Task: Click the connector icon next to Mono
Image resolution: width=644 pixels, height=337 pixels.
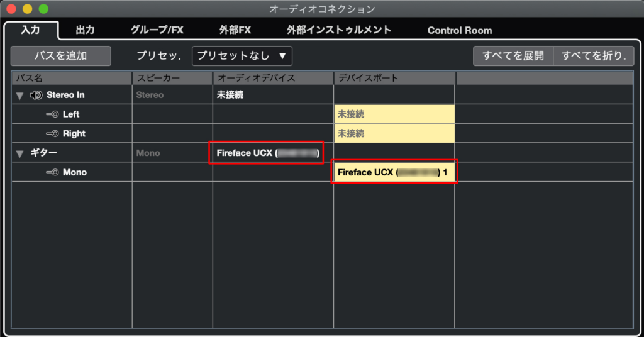Action: [x=52, y=172]
